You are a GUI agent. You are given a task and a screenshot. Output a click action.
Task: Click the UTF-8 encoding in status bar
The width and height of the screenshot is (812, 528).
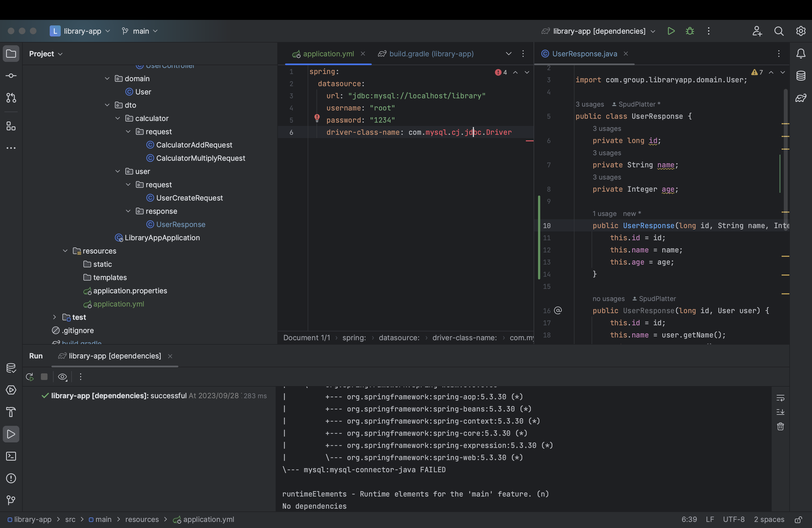point(734,519)
